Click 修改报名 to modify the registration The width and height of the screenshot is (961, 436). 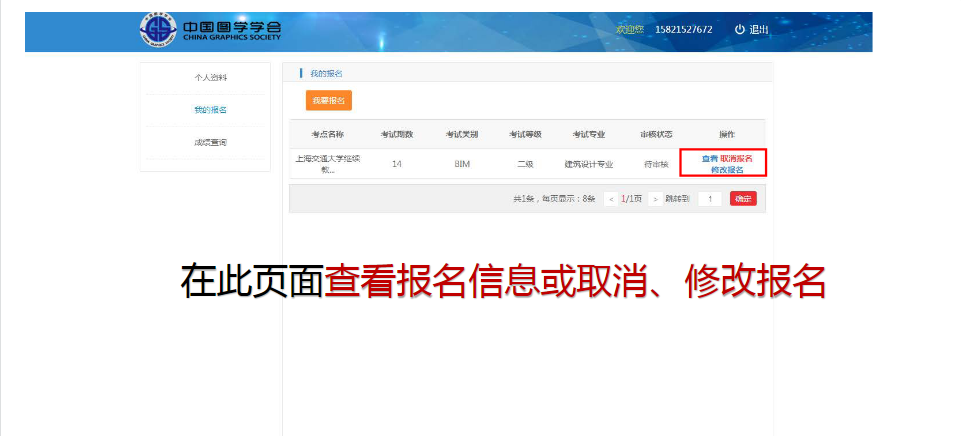[727, 170]
